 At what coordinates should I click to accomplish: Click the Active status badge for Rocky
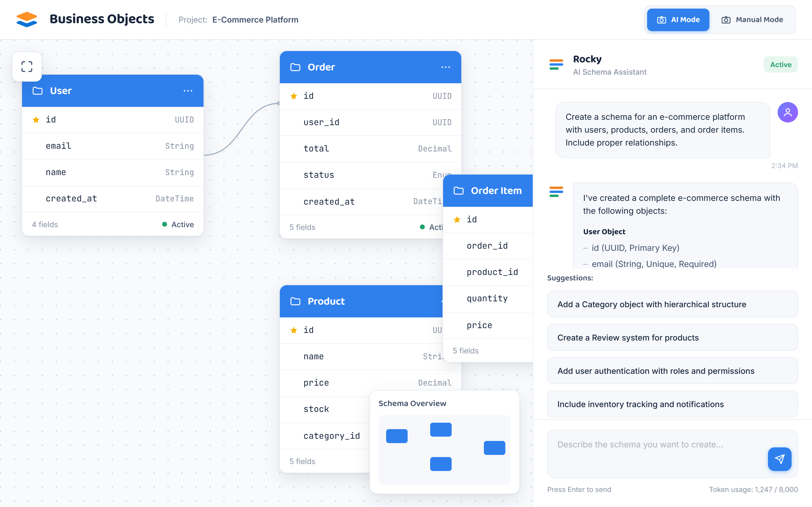click(781, 64)
